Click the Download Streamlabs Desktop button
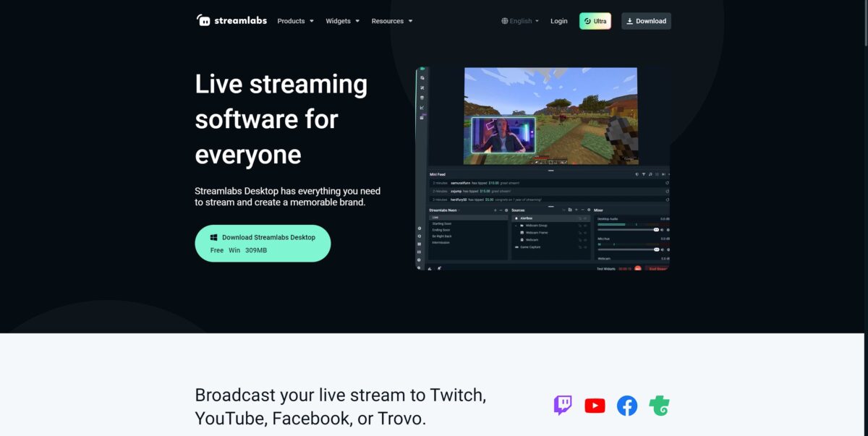This screenshot has height=436, width=868. pyautogui.click(x=263, y=243)
